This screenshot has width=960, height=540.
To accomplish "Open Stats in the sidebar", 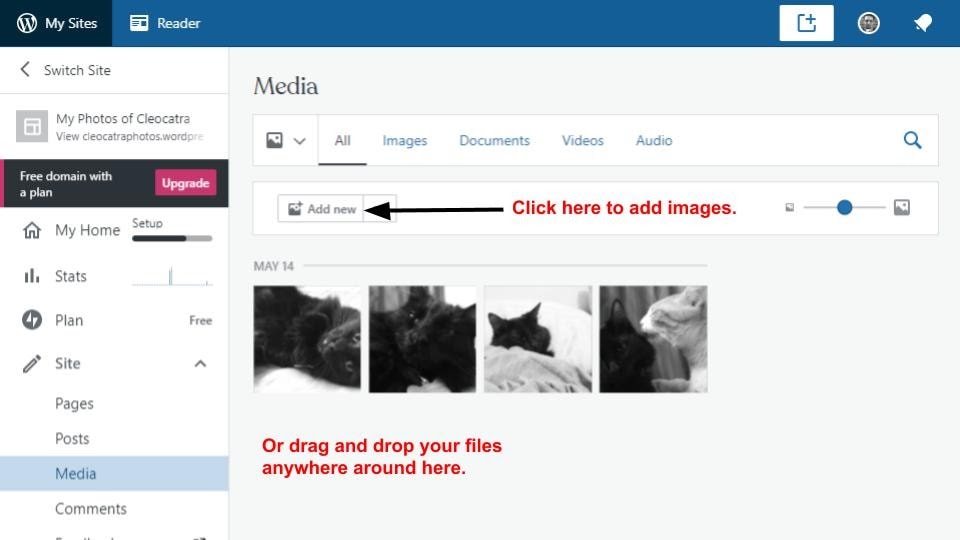I will click(x=70, y=276).
